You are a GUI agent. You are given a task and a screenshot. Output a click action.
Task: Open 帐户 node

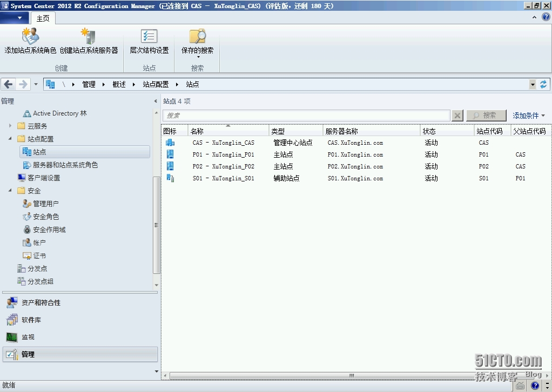coord(34,243)
